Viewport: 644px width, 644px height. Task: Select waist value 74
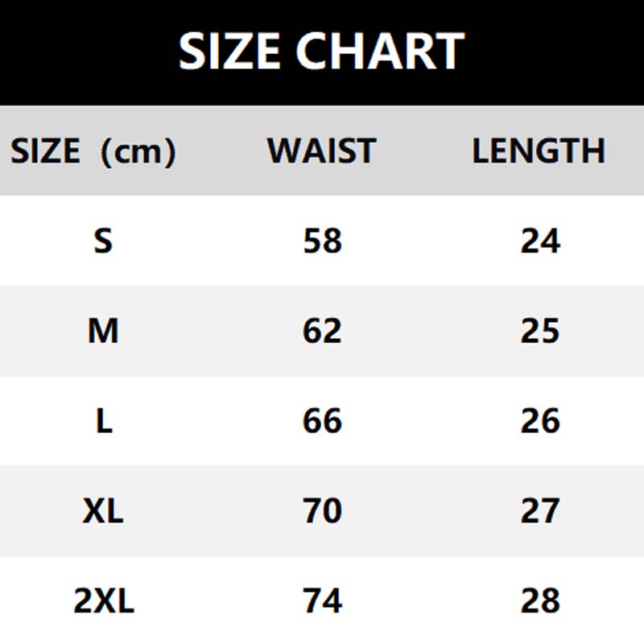pos(323,601)
